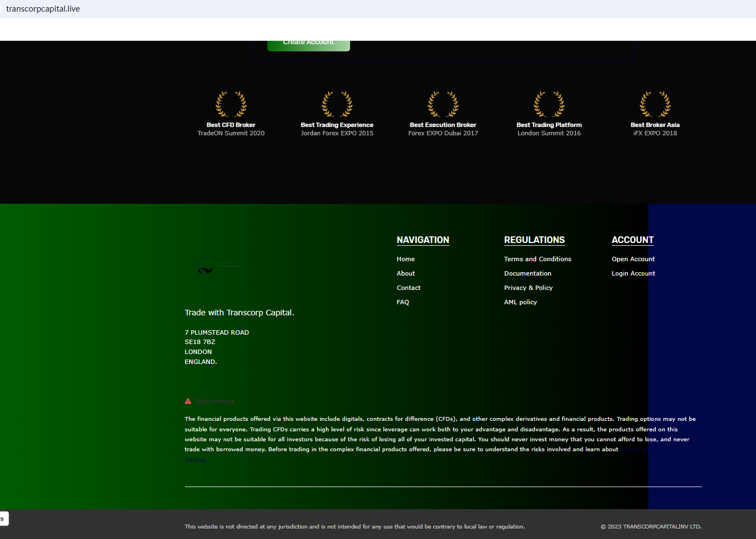Click the Best Trading Platform laurel wreath icon
The height and width of the screenshot is (539, 756).
pyautogui.click(x=549, y=104)
